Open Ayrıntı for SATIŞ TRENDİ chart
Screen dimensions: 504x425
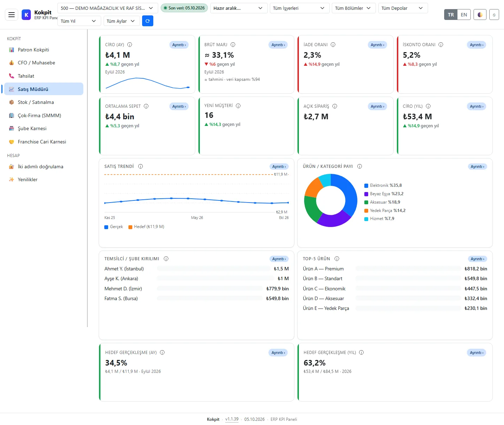[279, 167]
